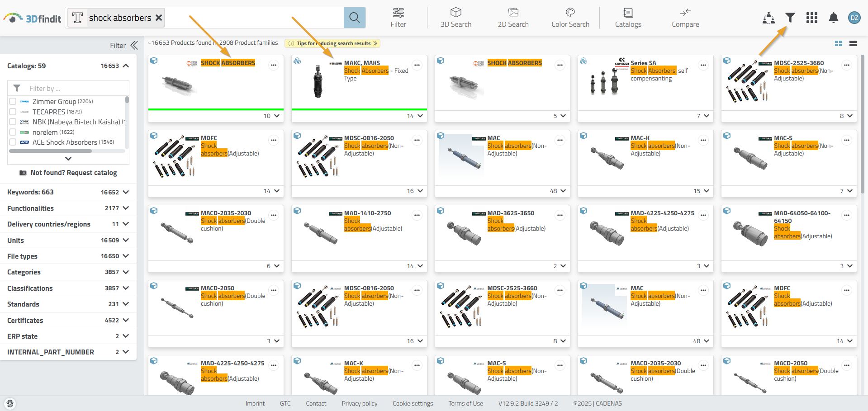868x411 pixels.
Task: Open the Catalogs section
Action: pos(628,18)
